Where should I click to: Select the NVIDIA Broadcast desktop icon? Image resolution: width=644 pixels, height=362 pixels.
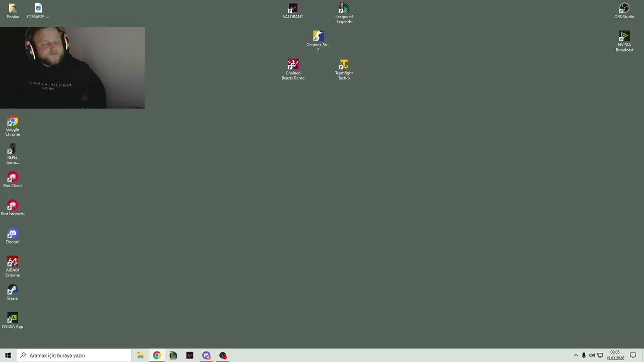tap(624, 41)
